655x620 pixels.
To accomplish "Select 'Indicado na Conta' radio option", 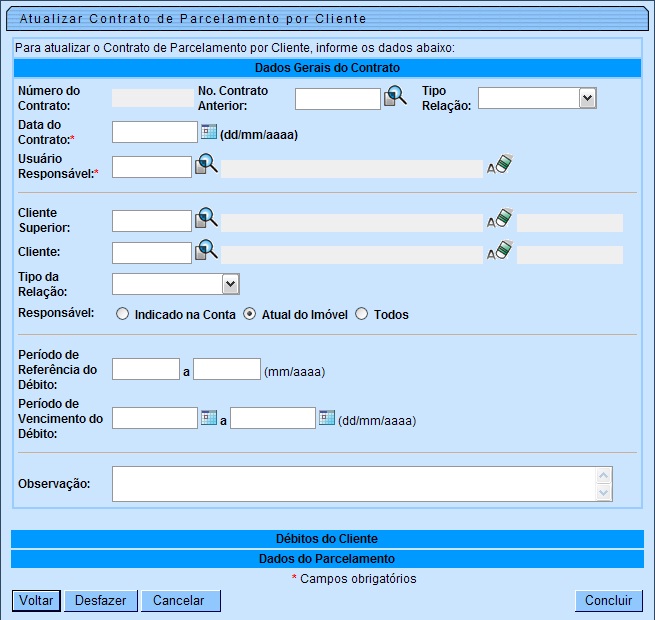I will click(x=123, y=314).
